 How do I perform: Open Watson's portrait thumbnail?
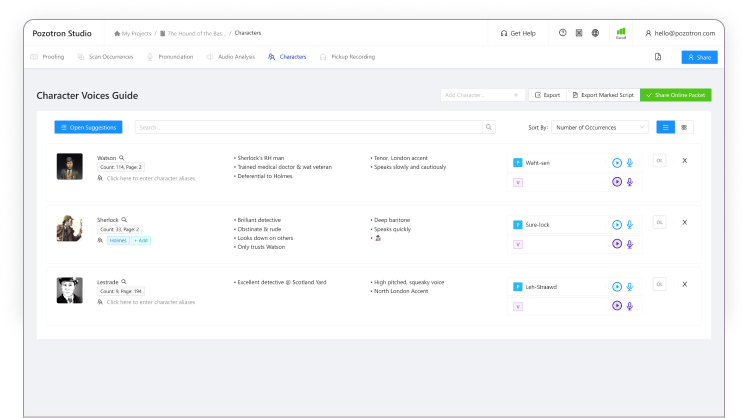(x=70, y=167)
